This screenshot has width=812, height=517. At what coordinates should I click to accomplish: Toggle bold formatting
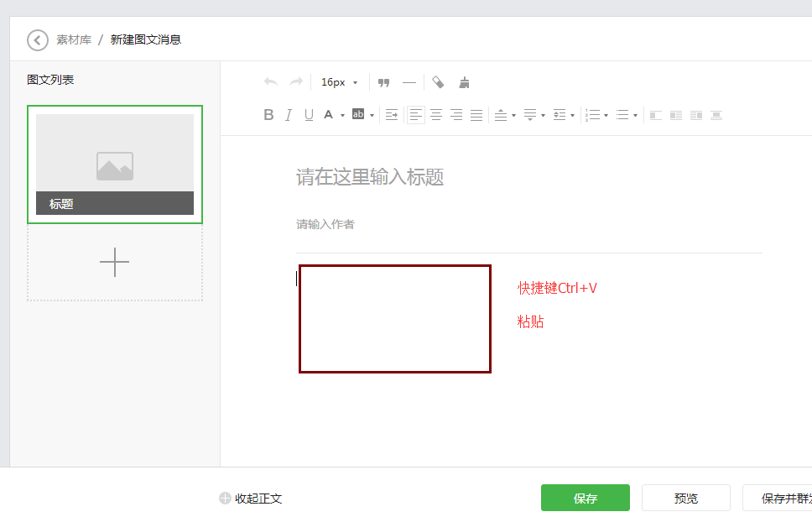268,114
